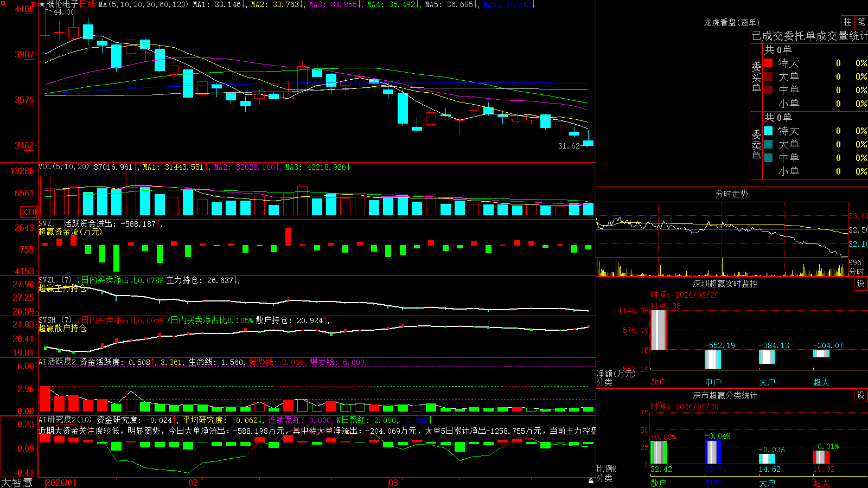The width and height of the screenshot is (868, 488).
Task: Click the 散户 category label in 深圳超赢实时监控
Action: pyautogui.click(x=659, y=382)
